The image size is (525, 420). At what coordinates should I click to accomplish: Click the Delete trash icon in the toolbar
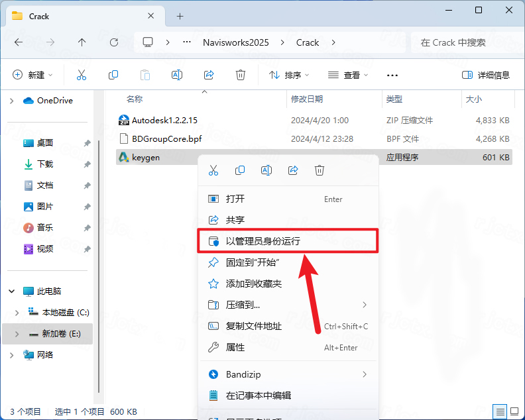[x=241, y=75]
